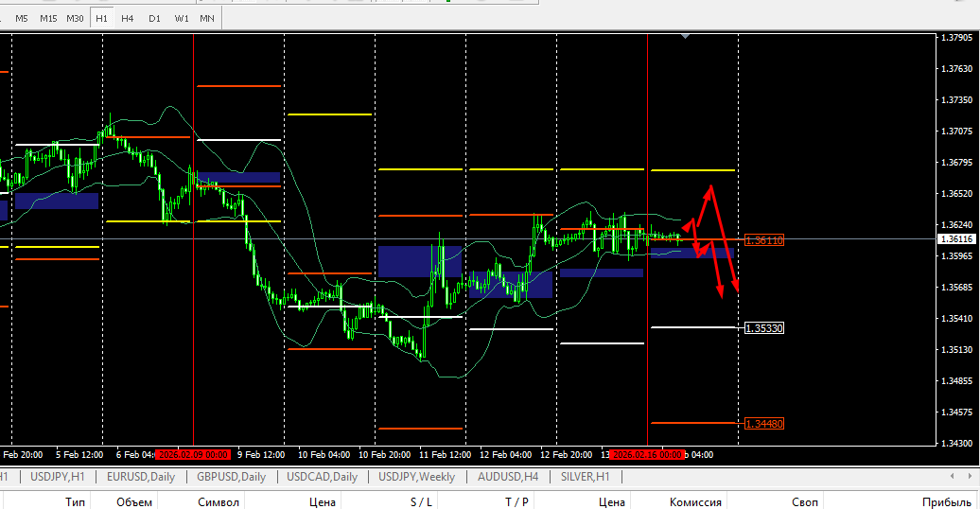Select the orange 1.36110 level label
The image size is (980, 509).
tap(763, 240)
